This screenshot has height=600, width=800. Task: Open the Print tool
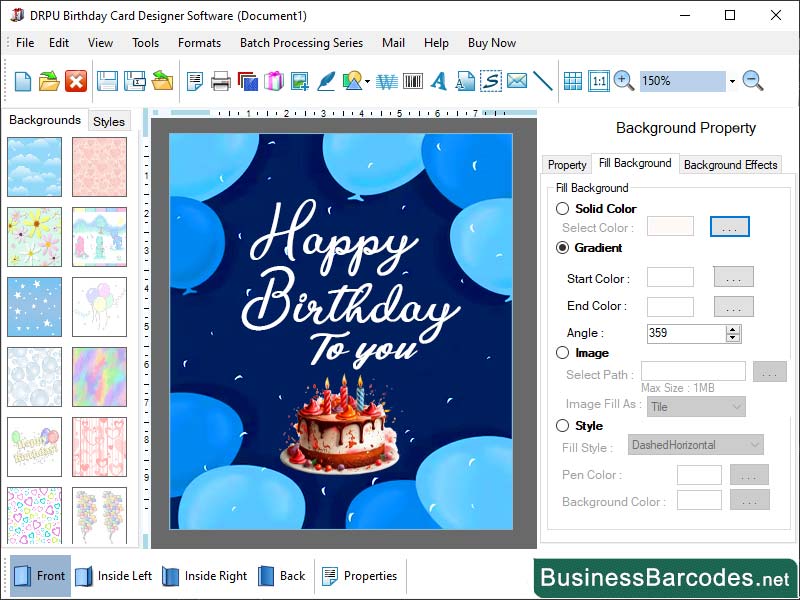pyautogui.click(x=218, y=82)
